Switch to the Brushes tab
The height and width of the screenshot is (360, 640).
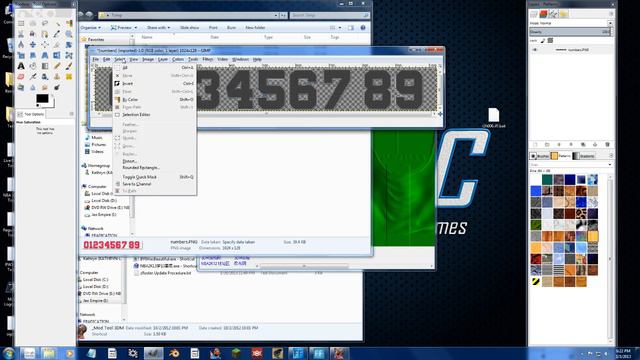tap(540, 156)
